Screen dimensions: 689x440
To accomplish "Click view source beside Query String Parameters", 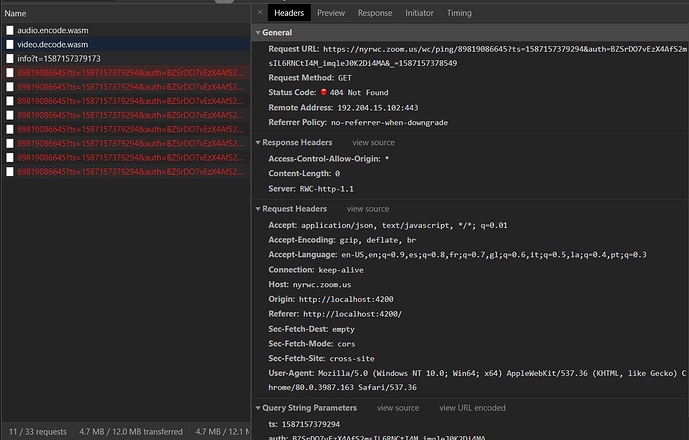I will pos(398,408).
